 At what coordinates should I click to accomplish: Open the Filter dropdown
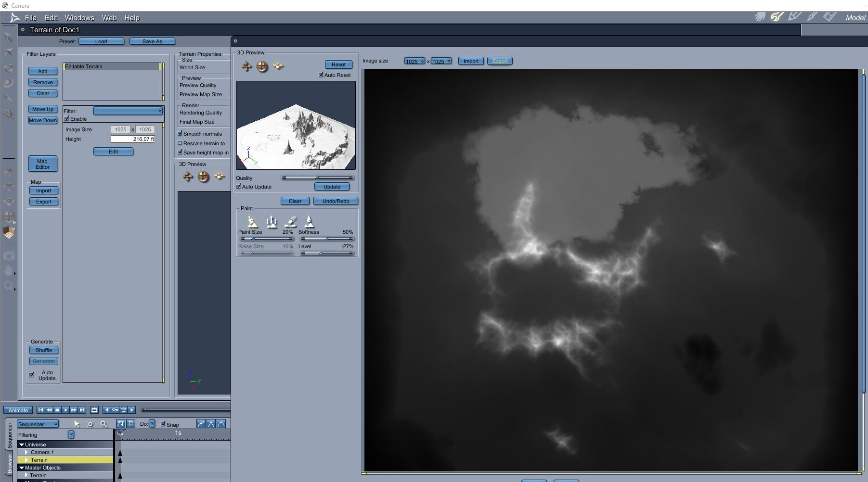(x=128, y=111)
